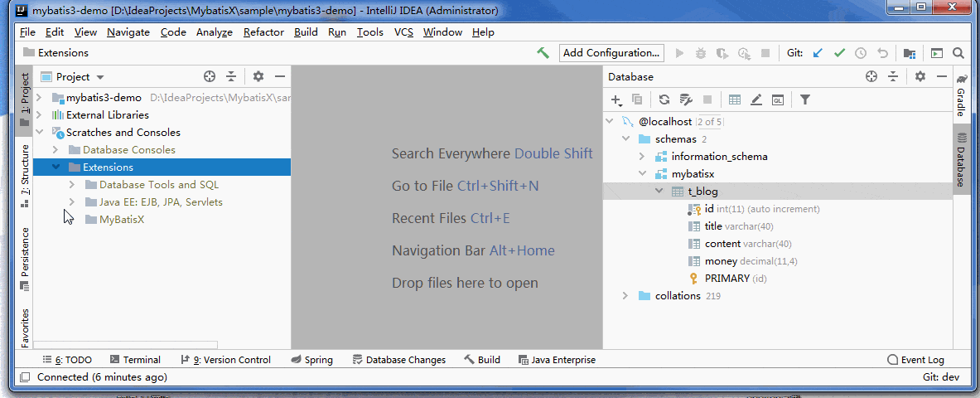The width and height of the screenshot is (980, 398).
Task: Toggle tool window quick access in status bar
Action: (24, 377)
